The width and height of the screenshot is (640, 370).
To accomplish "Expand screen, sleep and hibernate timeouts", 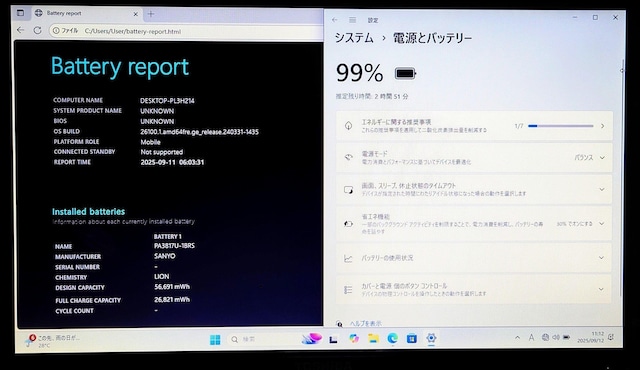I will click(474, 189).
